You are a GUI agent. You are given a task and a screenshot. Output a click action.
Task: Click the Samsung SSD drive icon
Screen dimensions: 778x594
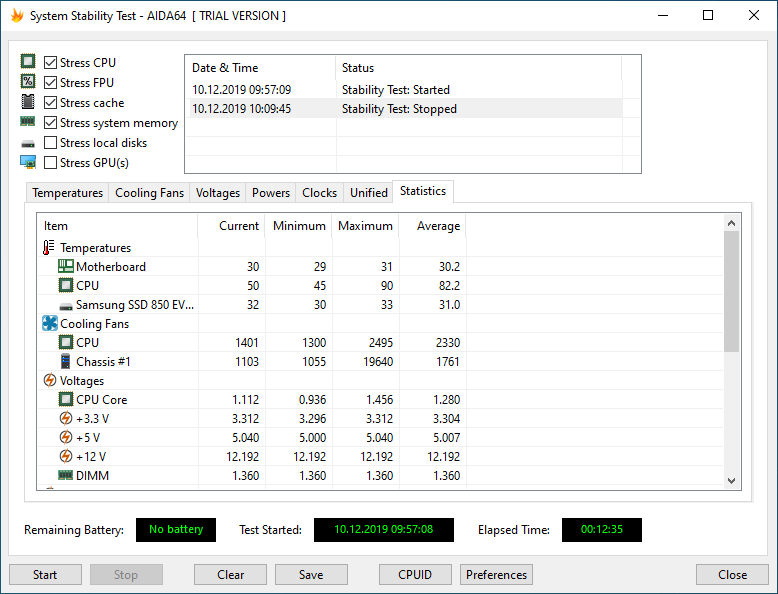tap(65, 306)
